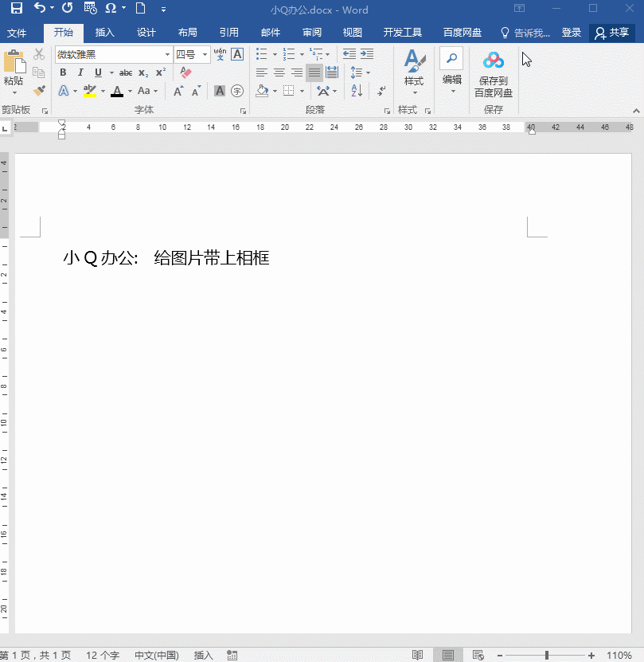
Task: Clear all formatting with the eraser icon
Action: 185,72
